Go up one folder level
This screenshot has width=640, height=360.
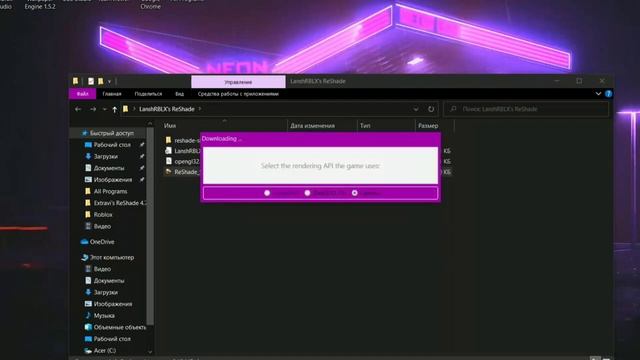pos(115,109)
